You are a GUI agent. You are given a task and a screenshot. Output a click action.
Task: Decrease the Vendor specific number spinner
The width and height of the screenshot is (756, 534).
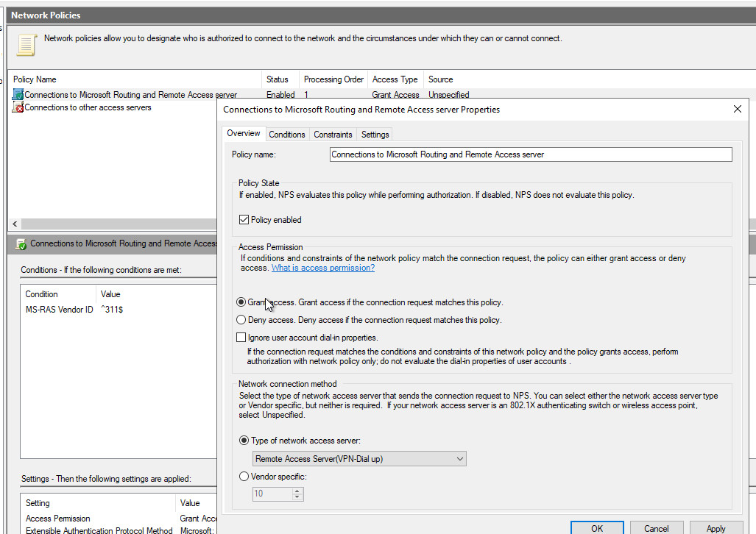297,497
